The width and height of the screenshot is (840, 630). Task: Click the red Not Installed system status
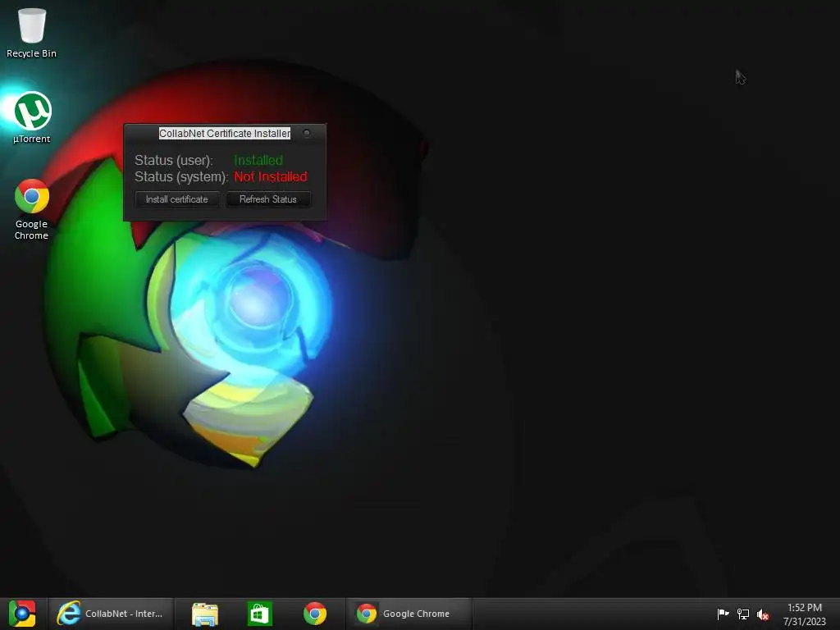tap(271, 177)
